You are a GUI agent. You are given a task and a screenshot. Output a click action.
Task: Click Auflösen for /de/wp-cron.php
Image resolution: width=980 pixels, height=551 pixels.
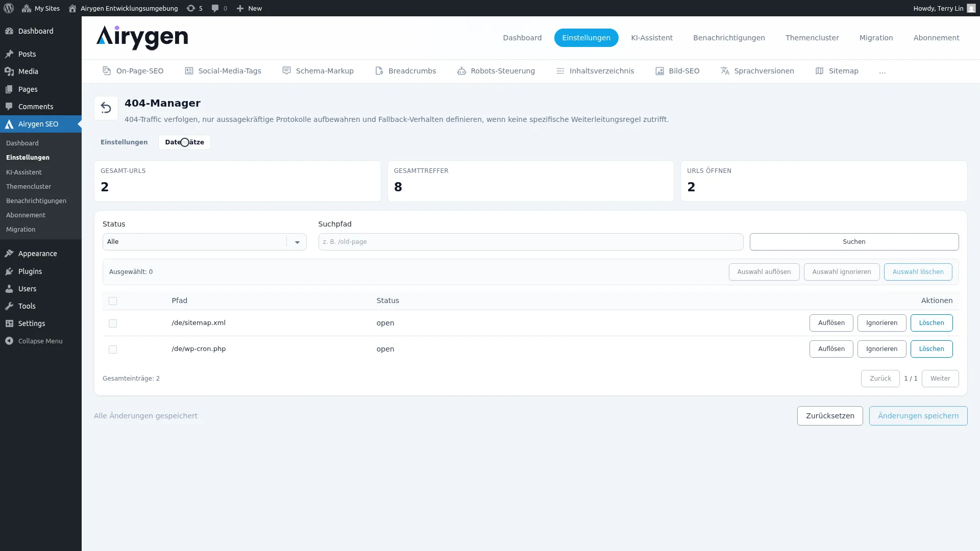coord(831,349)
